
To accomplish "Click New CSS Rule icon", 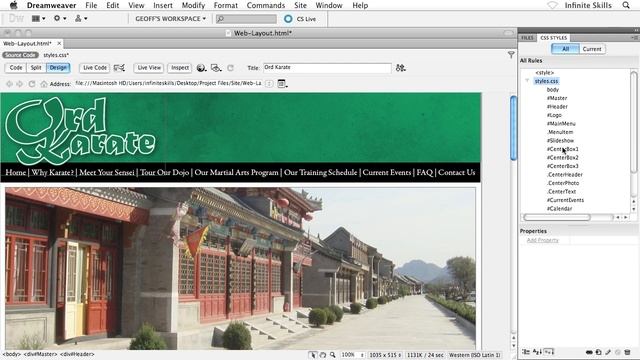I will click(598, 352).
